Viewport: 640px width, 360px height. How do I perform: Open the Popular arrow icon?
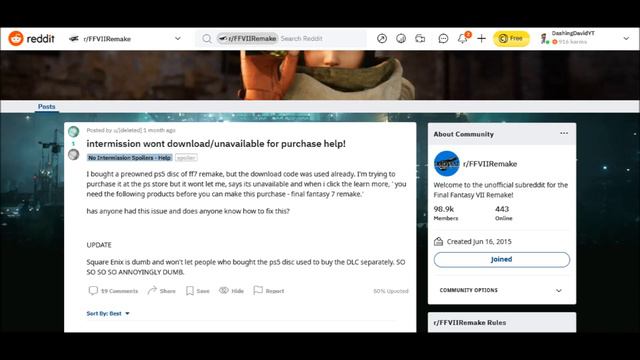(x=382, y=38)
